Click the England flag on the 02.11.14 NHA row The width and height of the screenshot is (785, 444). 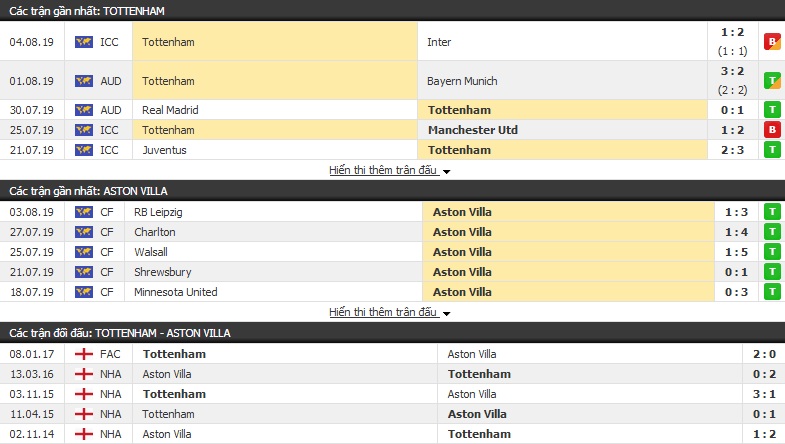[x=84, y=434]
